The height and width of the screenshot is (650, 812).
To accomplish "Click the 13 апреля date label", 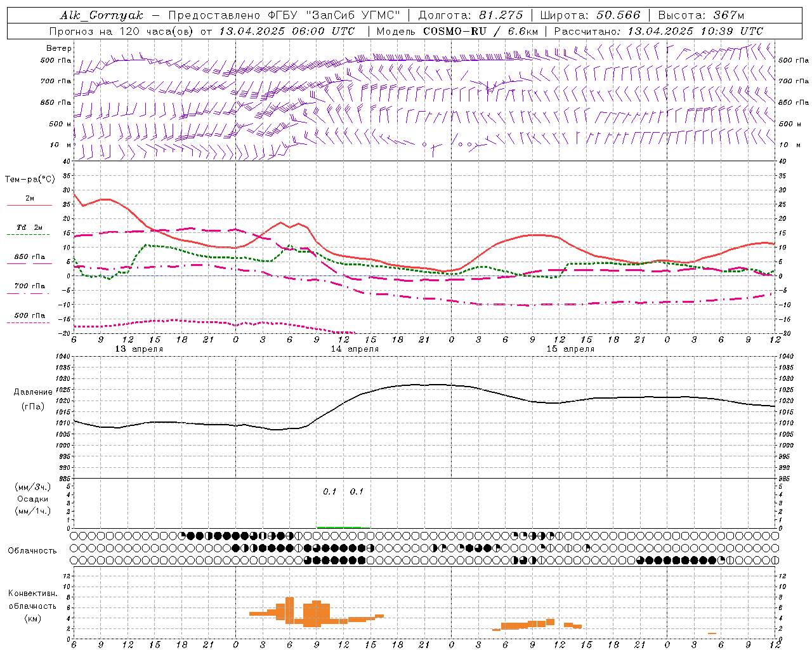I will (x=139, y=349).
